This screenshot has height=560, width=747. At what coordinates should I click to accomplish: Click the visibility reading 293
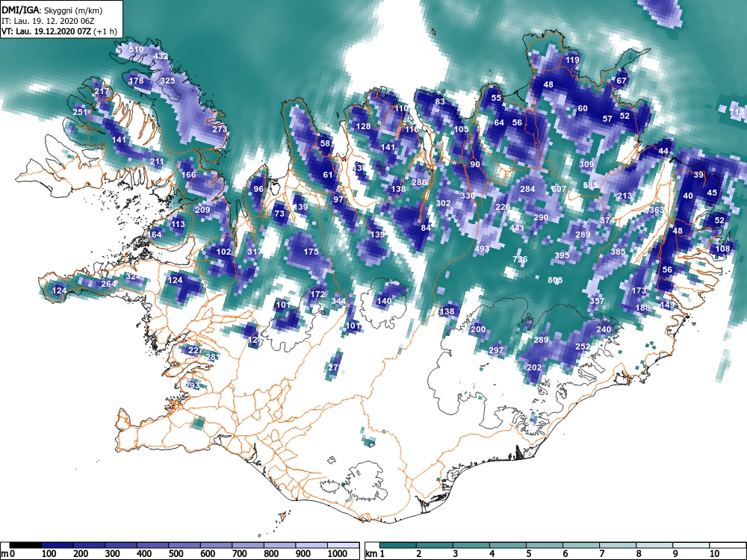pos(192,385)
